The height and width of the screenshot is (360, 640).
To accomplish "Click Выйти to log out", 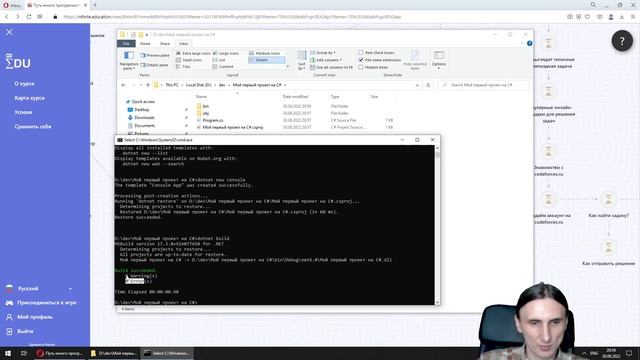I will (x=20, y=331).
